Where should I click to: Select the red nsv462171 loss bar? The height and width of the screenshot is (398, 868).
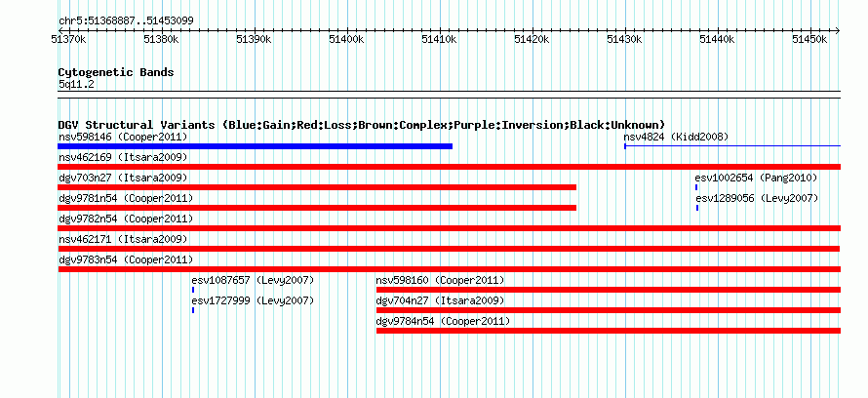pos(449,249)
